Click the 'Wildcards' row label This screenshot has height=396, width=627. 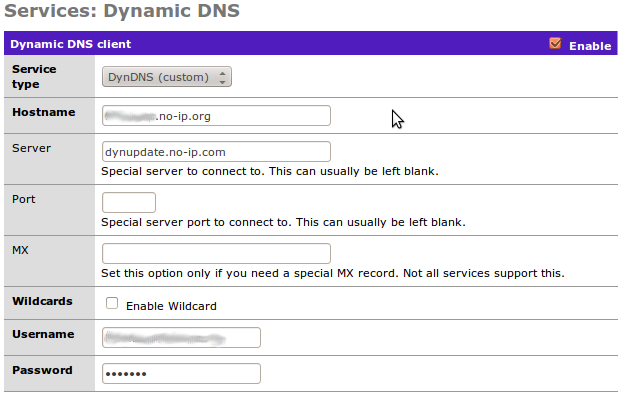pos(42,301)
